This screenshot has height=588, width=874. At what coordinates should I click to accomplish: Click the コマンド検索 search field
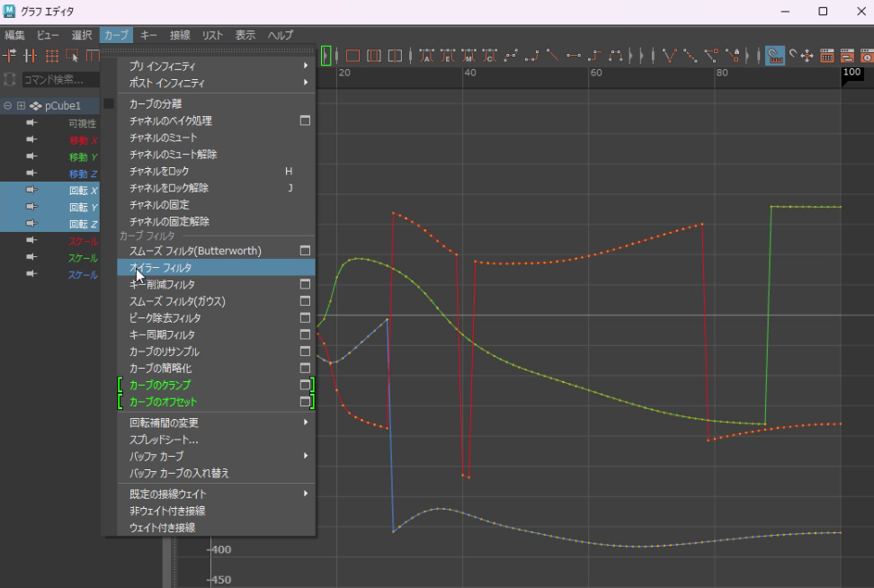[x=61, y=80]
